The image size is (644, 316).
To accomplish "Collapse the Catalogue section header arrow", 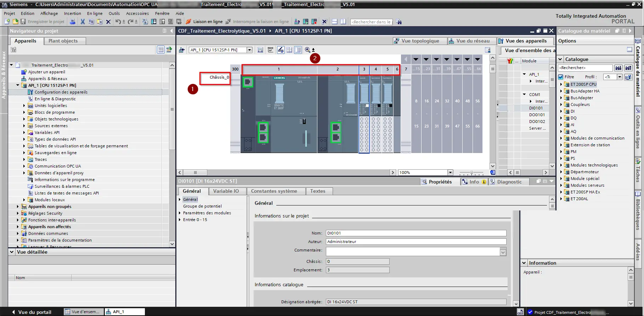I will coord(560,60).
